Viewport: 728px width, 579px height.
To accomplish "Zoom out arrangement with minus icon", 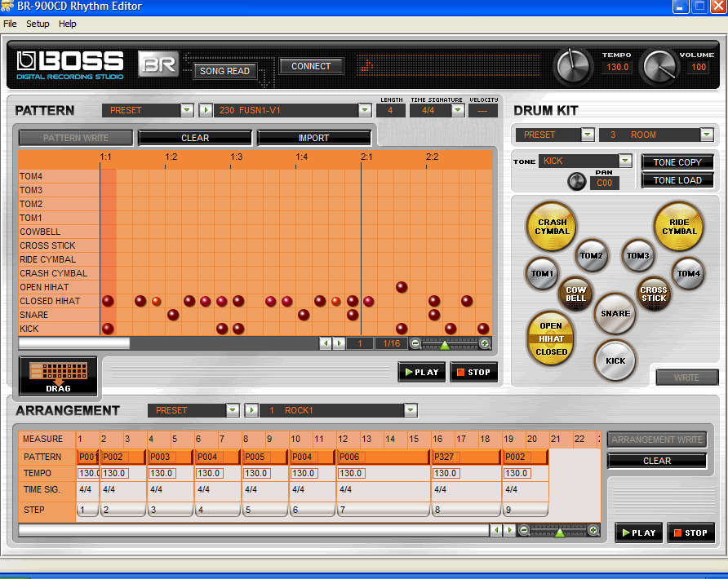I will click(x=524, y=530).
